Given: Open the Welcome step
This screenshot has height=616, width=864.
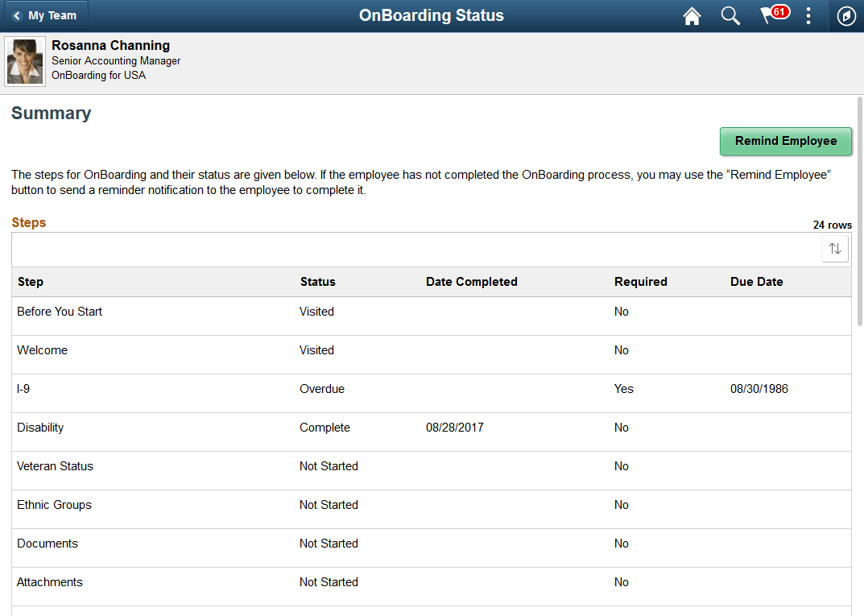Looking at the screenshot, I should [x=322, y=350].
